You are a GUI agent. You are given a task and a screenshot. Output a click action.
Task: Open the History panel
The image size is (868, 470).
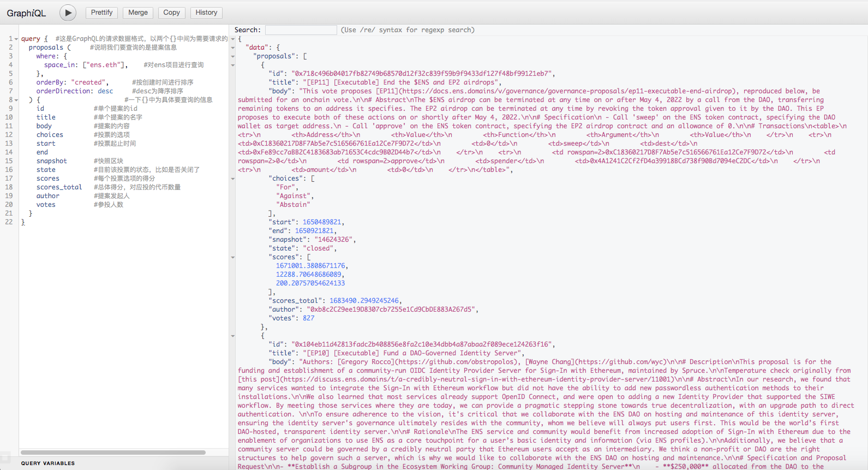coord(206,13)
